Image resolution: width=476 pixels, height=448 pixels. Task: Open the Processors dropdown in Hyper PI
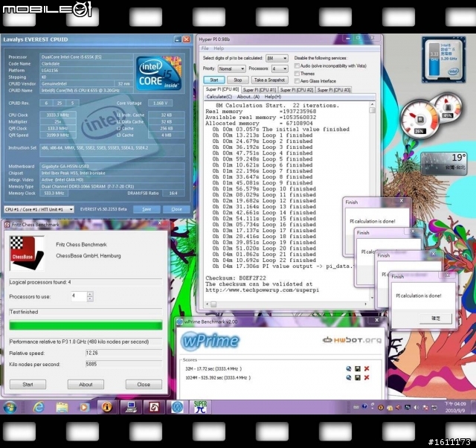click(280, 68)
